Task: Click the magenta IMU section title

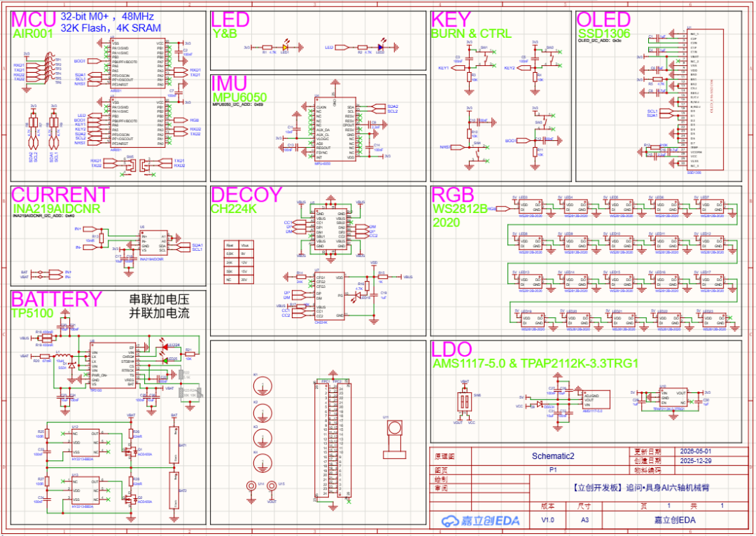Action: [x=229, y=83]
